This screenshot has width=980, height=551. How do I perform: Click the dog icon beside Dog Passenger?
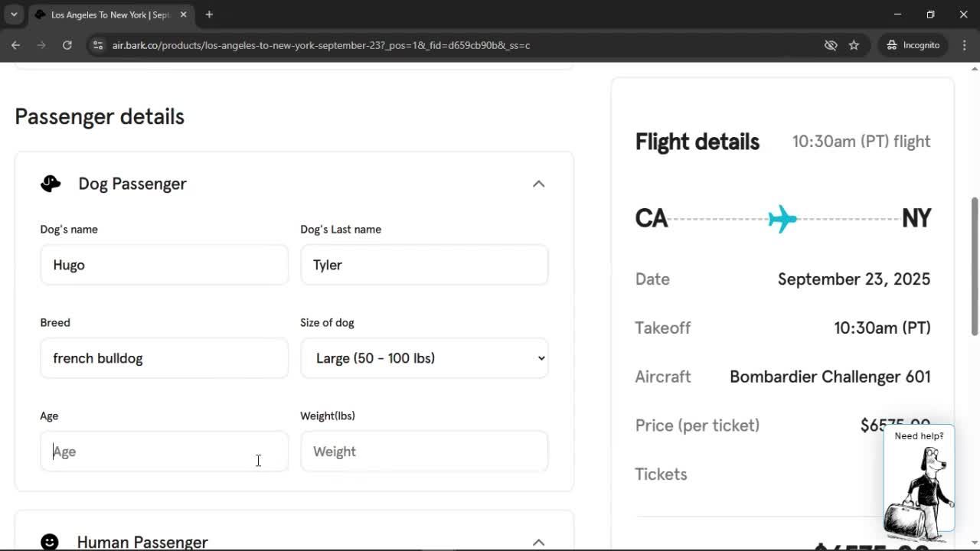[x=51, y=184]
